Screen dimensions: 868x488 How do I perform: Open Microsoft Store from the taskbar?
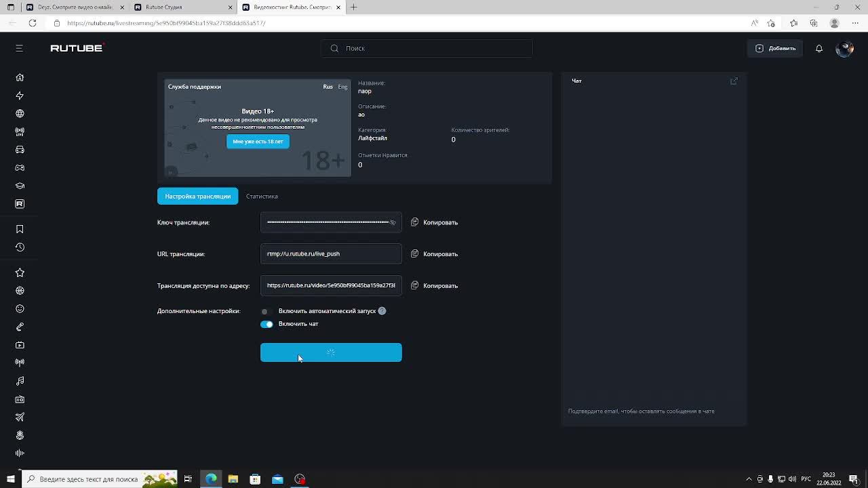(x=255, y=479)
